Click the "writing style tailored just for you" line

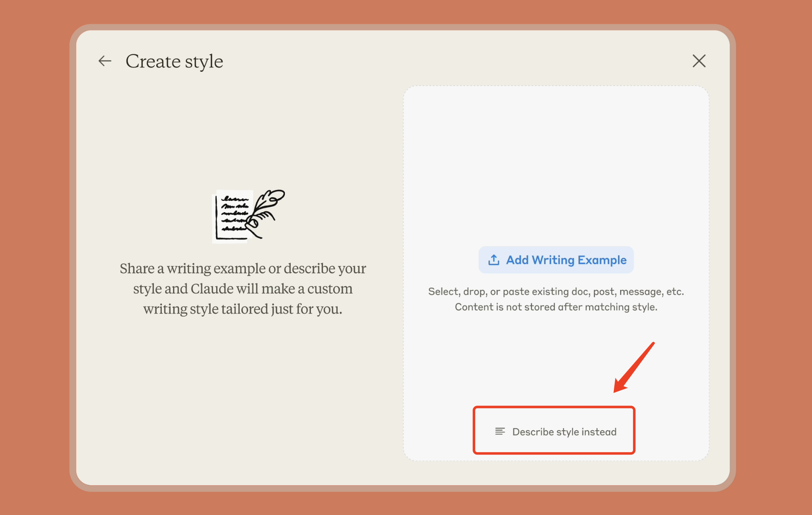point(243,309)
